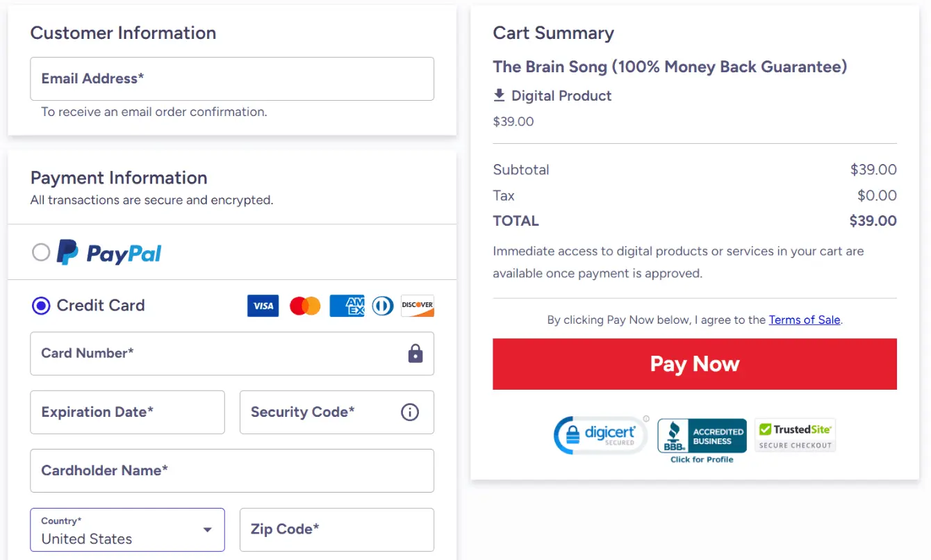Click the Zip Code input field
931x560 pixels.
pyautogui.click(x=336, y=529)
